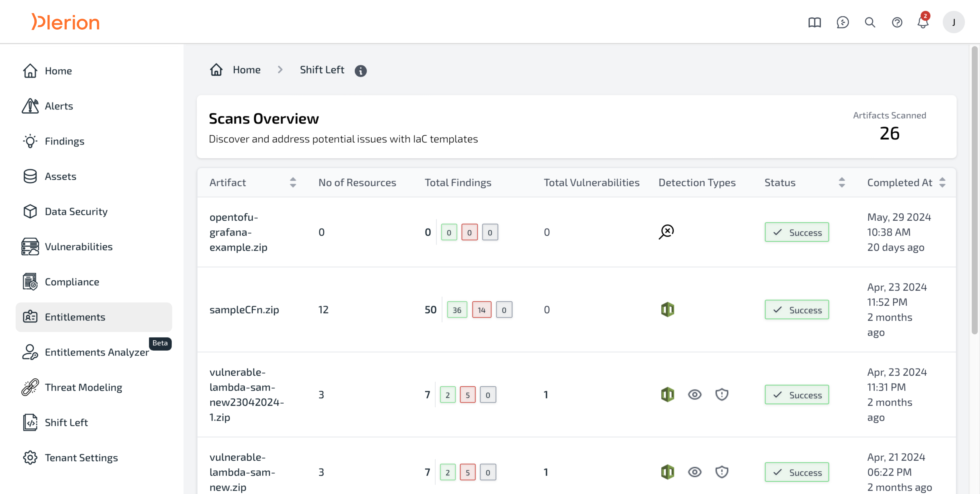The height and width of the screenshot is (494, 980).
Task: Click shield icon for vulnerable-lambda-sam-new23042024-1.zip
Action: (x=721, y=394)
